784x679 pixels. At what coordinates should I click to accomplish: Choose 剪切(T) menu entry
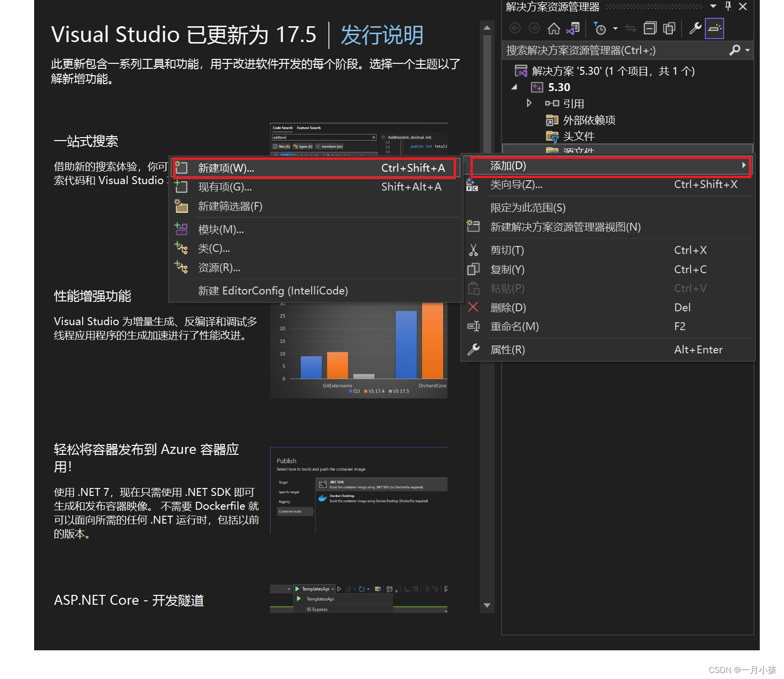tap(608, 250)
